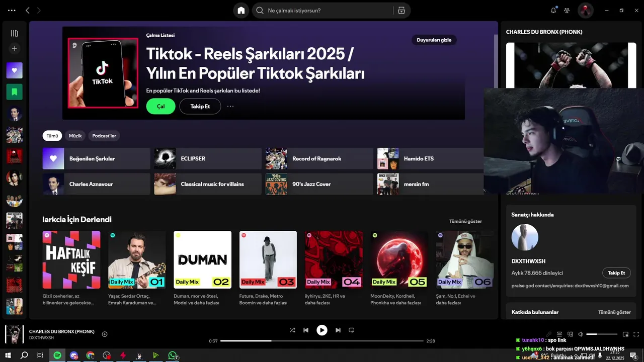
Task: Open the Record of Ragnarok tile
Action: pyautogui.click(x=319, y=158)
